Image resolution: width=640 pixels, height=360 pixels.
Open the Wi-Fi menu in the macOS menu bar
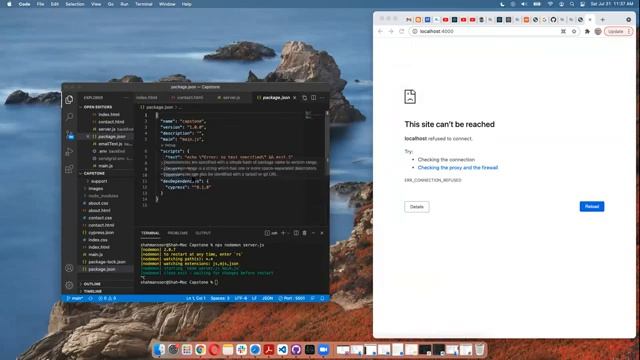[x=550, y=4]
